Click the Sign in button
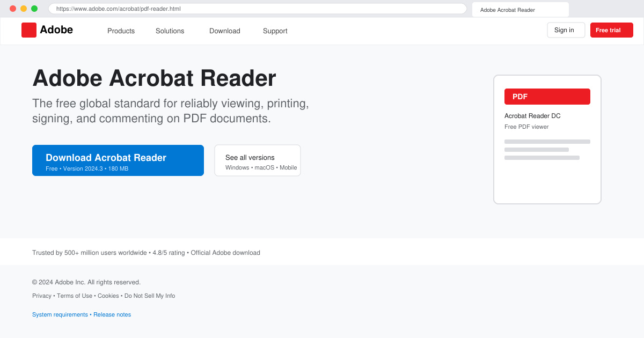 pos(566,30)
